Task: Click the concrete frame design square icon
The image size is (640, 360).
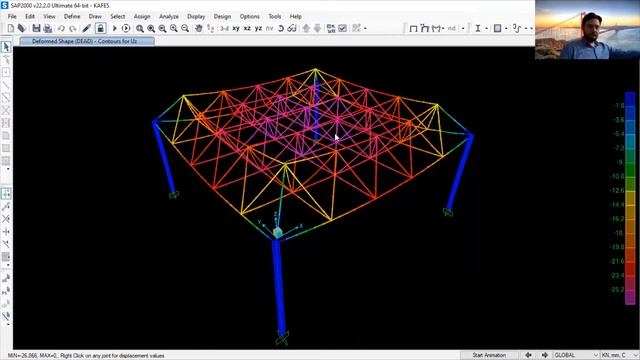Action: pos(498,28)
